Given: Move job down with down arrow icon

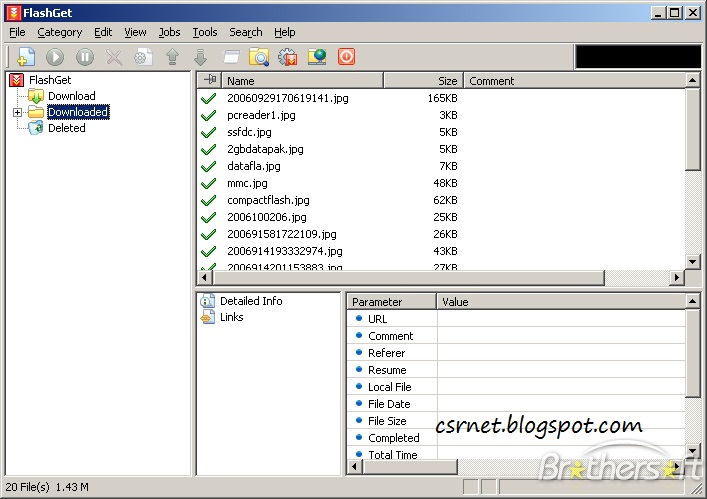Looking at the screenshot, I should [201, 57].
